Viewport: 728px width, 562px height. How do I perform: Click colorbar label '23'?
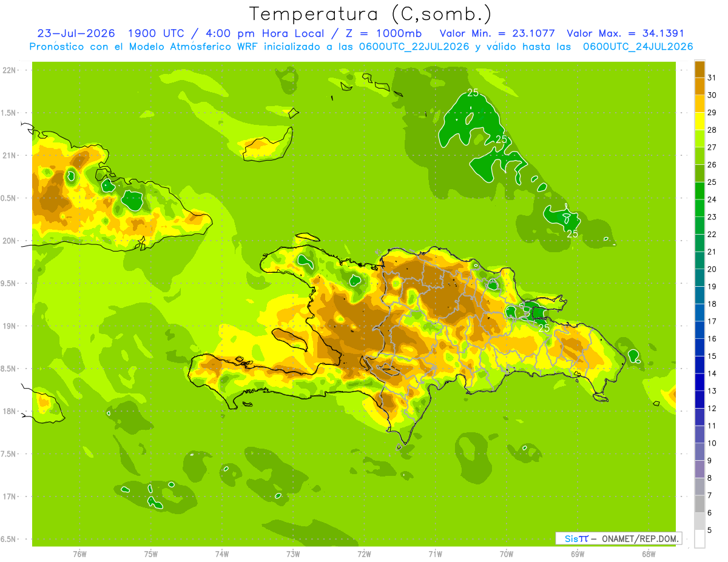click(712, 217)
